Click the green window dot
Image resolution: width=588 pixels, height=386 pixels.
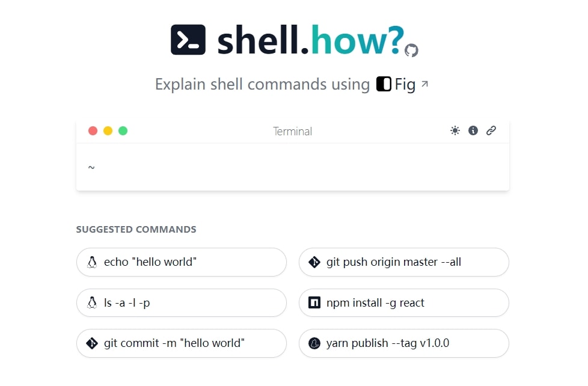(123, 130)
